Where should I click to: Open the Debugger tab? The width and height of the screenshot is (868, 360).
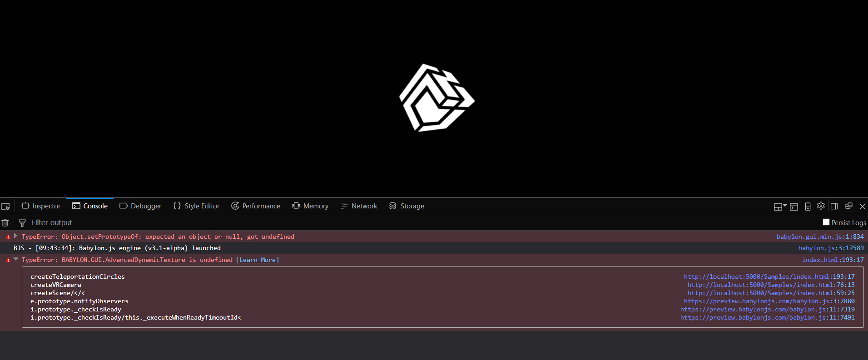(x=140, y=206)
